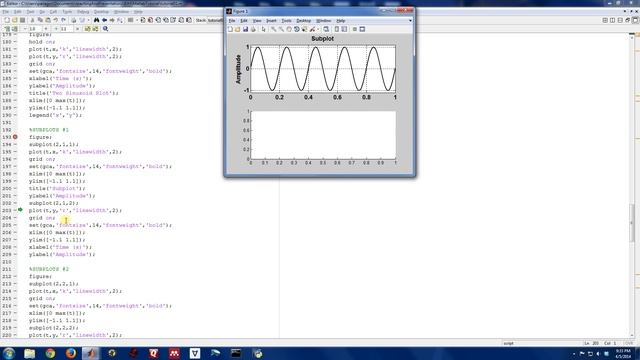This screenshot has width=640, height=360.
Task: Click Show Plot Tools icon in Figure 1
Action: pos(362,29)
